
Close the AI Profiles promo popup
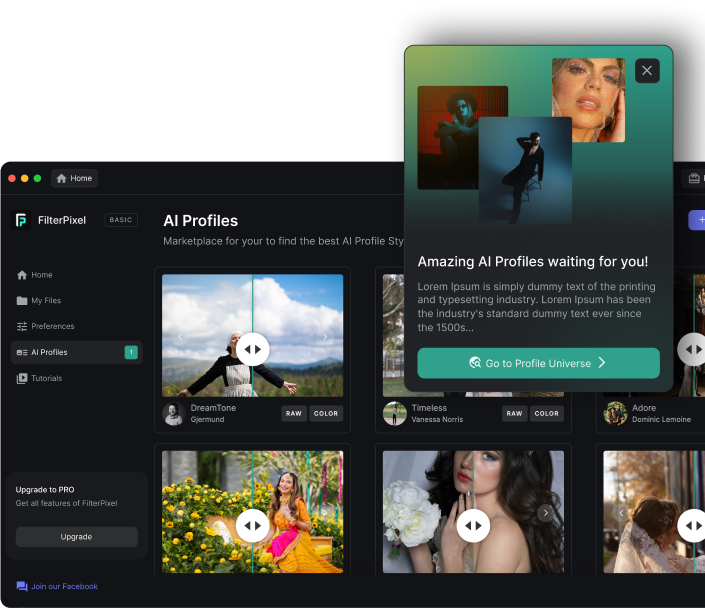click(647, 71)
